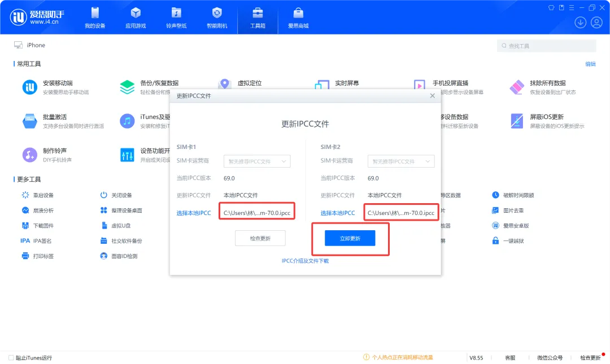The width and height of the screenshot is (610, 364).
Task: Open 批量激活 tool
Action: [x=63, y=121]
